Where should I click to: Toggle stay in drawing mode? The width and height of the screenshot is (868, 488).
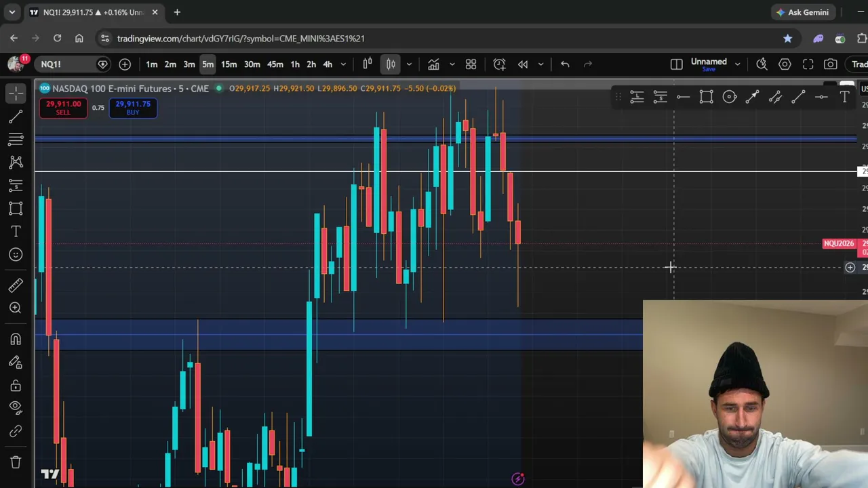(x=16, y=362)
